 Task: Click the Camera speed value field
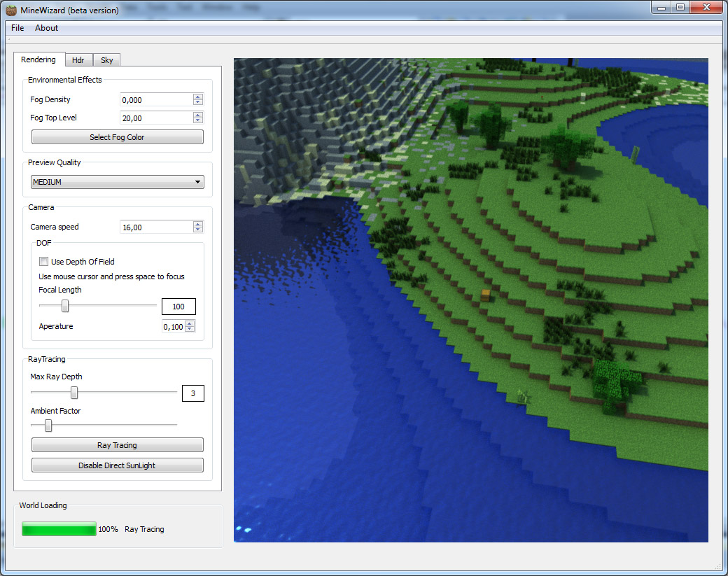[157, 227]
